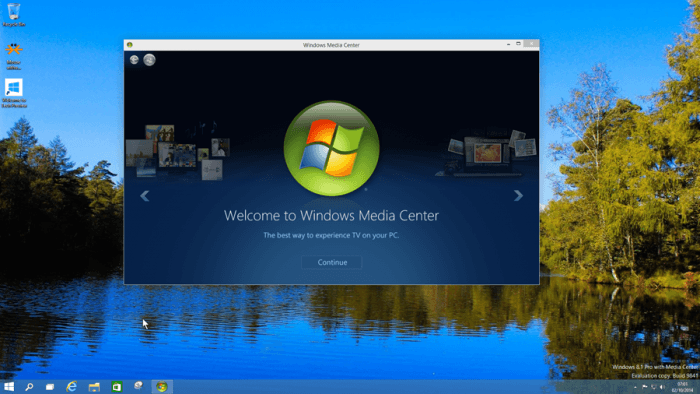Viewport: 700px width, 394px height.
Task: Open Action Center flag icon
Action: 645,387
